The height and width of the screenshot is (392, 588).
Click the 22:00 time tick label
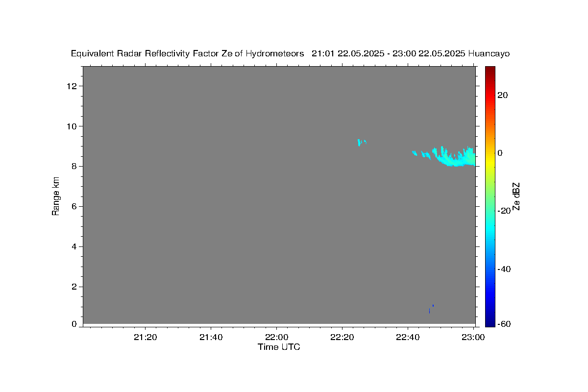coord(277,337)
